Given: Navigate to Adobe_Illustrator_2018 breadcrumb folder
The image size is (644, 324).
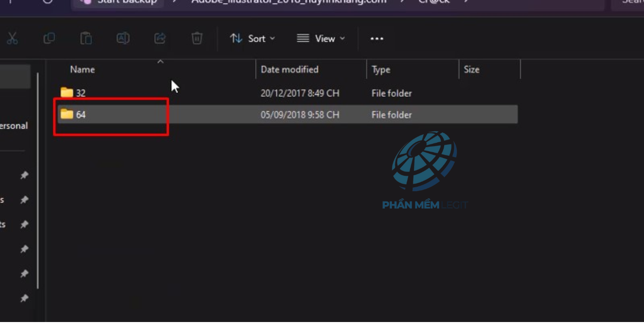Looking at the screenshot, I should 289,2.
